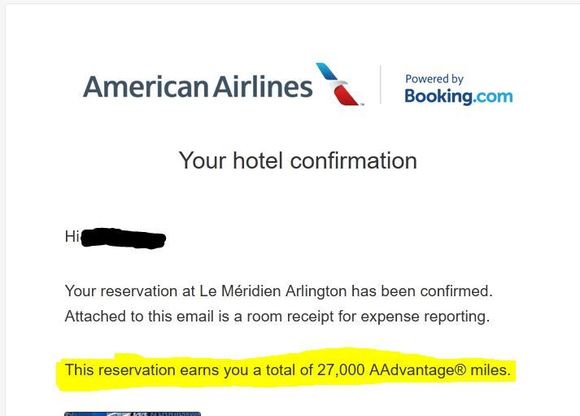Click the vertical divider between the logos
This screenshot has width=580, height=416.
click(x=380, y=84)
